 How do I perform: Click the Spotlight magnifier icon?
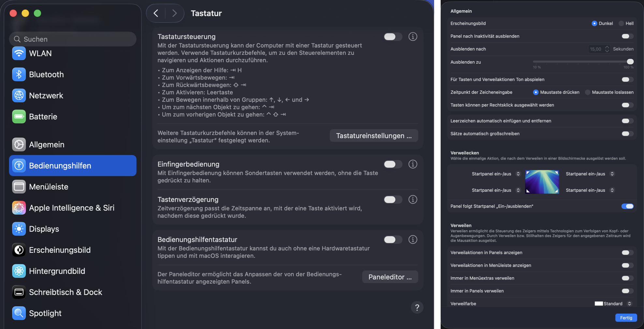19,313
